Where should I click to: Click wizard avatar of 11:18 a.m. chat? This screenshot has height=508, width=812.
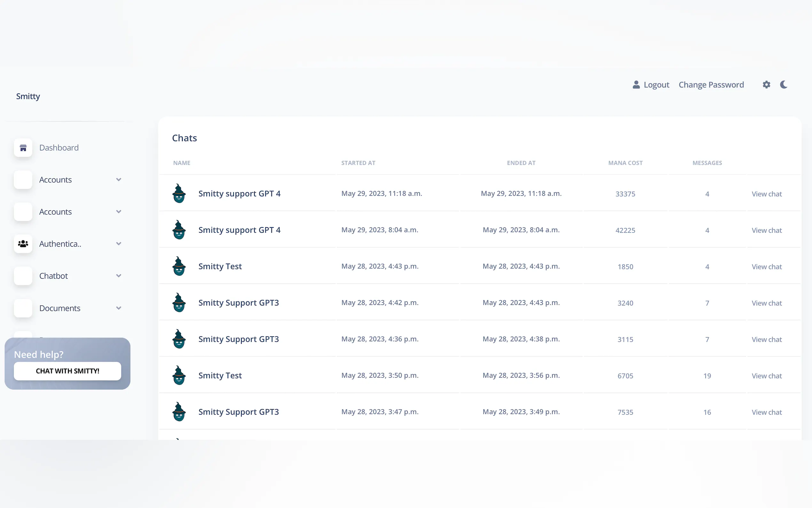[x=179, y=194]
